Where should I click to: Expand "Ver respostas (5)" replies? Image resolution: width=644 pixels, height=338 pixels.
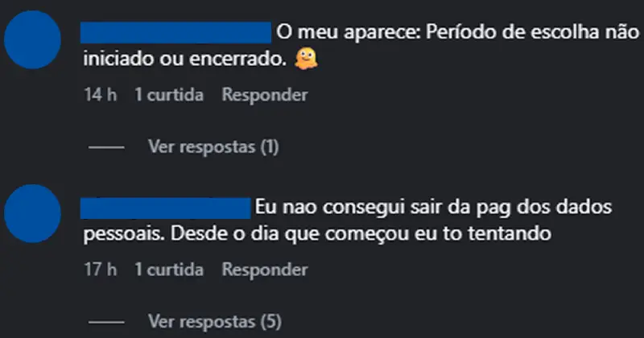[214, 322]
